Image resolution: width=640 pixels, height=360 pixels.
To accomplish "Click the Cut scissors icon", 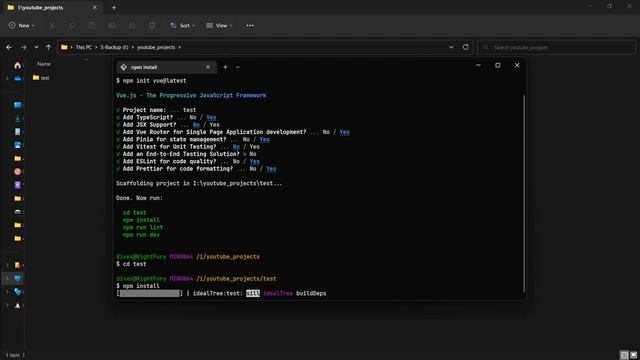I will (52, 25).
